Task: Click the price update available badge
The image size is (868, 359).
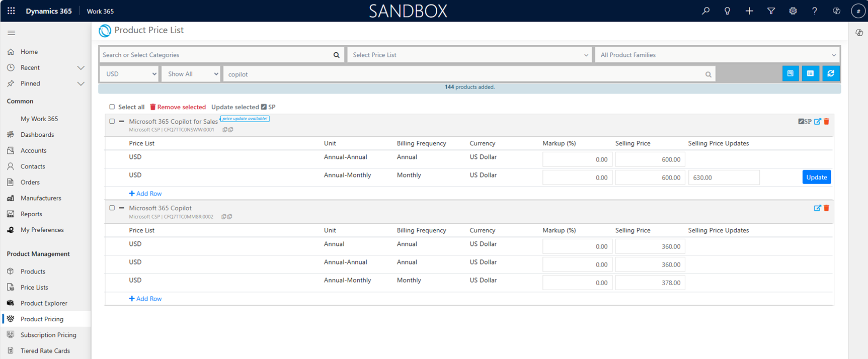Action: pos(245,119)
